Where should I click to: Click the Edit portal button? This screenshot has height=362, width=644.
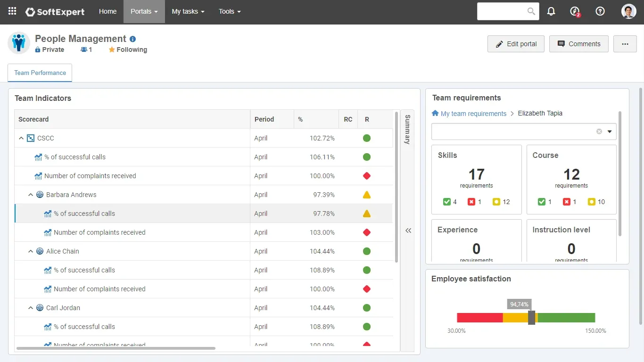point(516,44)
